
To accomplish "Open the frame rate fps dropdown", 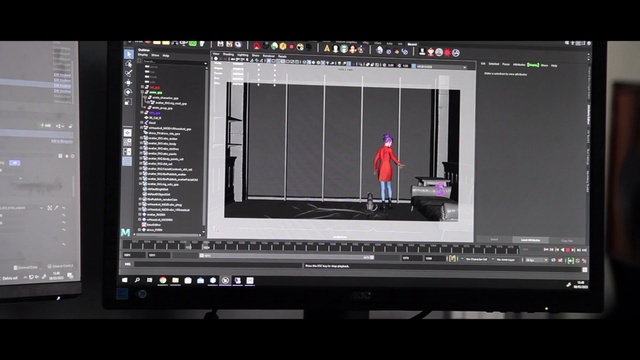I will (x=536, y=260).
